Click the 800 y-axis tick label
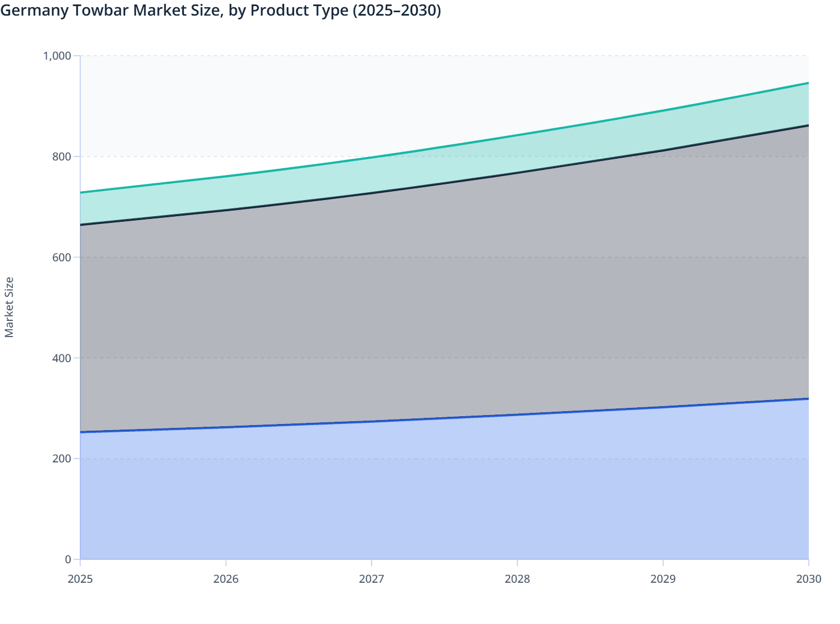This screenshot has width=840, height=624. coord(61,157)
